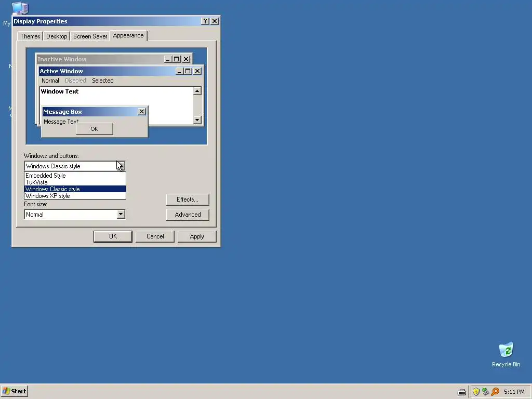Confirm with the OK button at the bottom of the dialog
The height and width of the screenshot is (399, 532).
113,236
